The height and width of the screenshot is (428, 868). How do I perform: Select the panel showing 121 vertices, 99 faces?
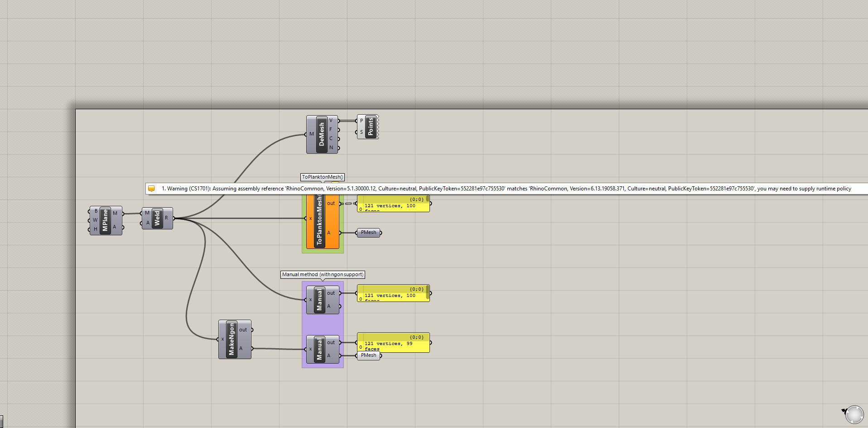pos(393,343)
